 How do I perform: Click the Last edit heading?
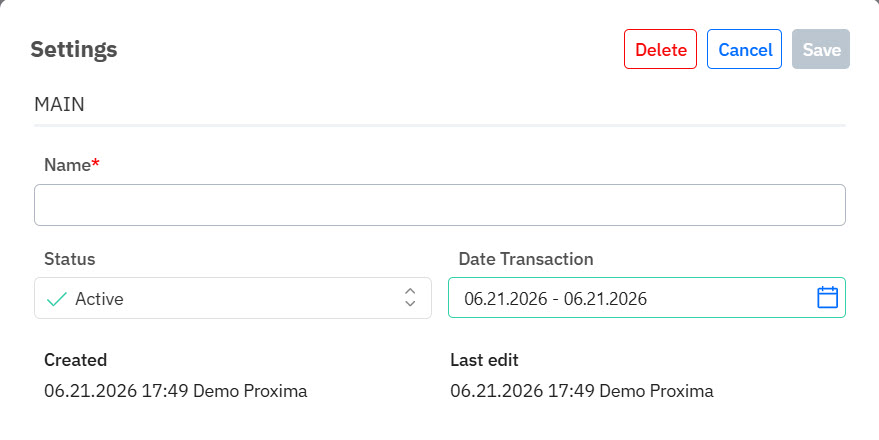pyautogui.click(x=484, y=360)
